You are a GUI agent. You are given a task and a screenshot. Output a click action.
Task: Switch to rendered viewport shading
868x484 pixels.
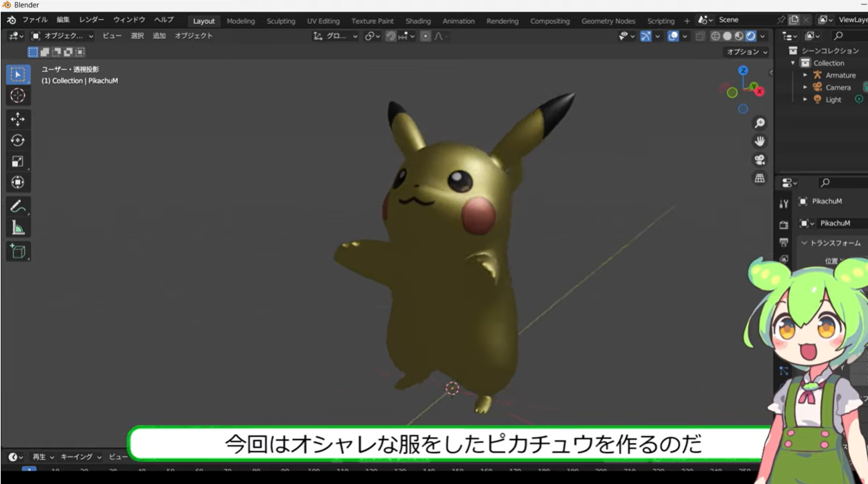pyautogui.click(x=750, y=36)
